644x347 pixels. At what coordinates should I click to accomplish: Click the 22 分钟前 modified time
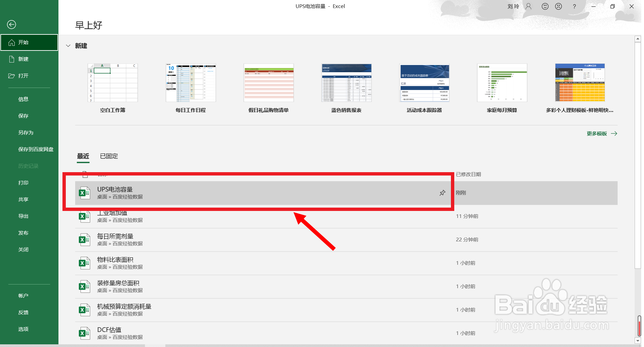[467, 240]
